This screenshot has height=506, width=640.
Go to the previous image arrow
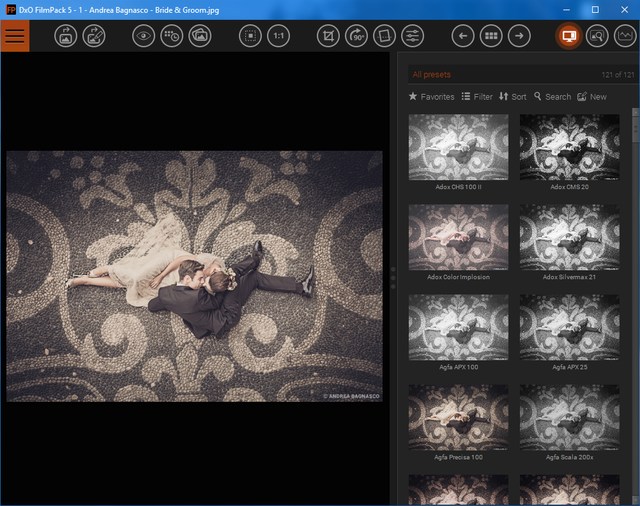462,36
